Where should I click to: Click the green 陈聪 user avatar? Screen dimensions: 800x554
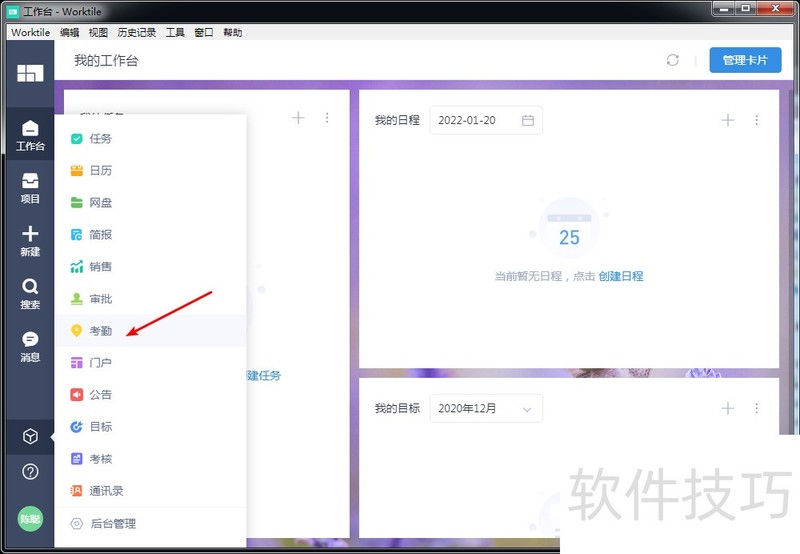[30, 519]
